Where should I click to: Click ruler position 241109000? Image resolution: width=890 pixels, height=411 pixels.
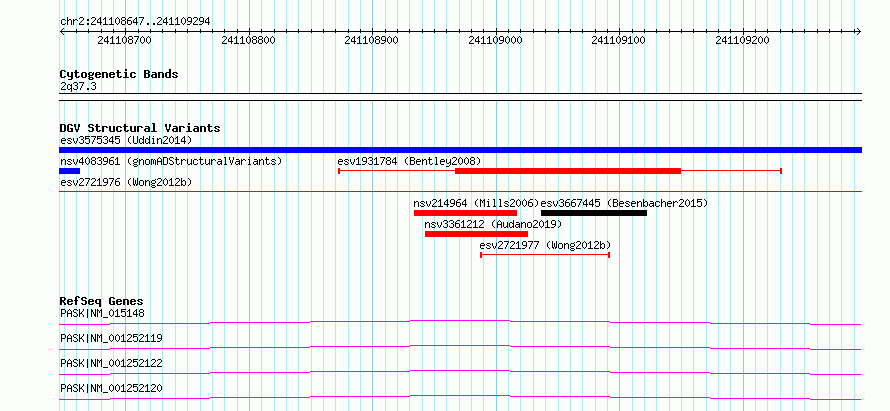click(496, 40)
